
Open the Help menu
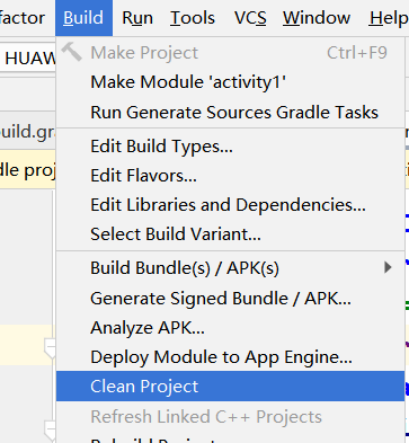point(389,18)
